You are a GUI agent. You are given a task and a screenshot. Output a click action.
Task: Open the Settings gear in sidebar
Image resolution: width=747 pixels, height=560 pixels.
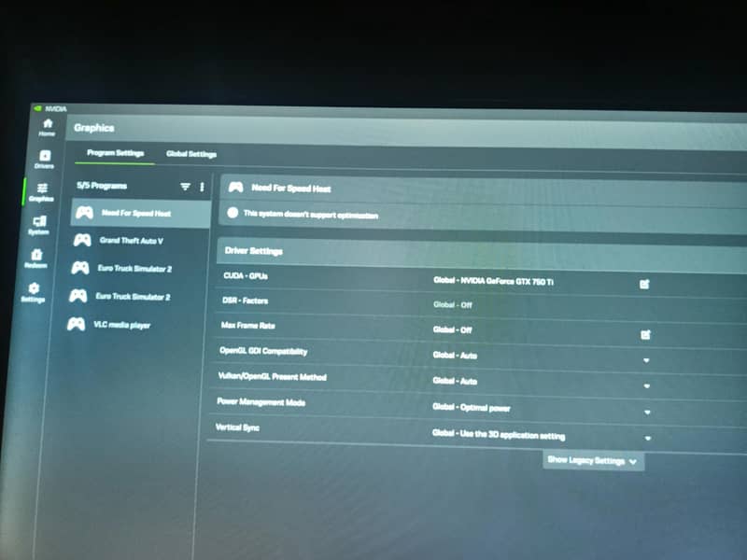[33, 292]
